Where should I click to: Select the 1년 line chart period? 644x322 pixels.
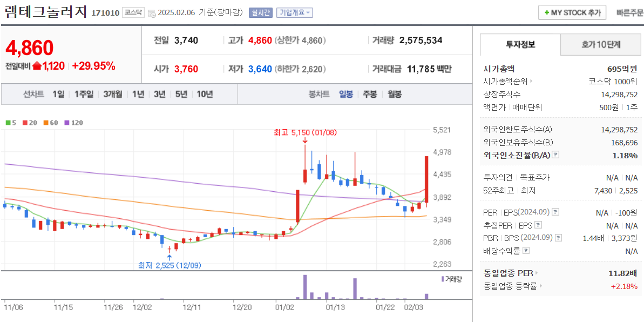[138, 94]
